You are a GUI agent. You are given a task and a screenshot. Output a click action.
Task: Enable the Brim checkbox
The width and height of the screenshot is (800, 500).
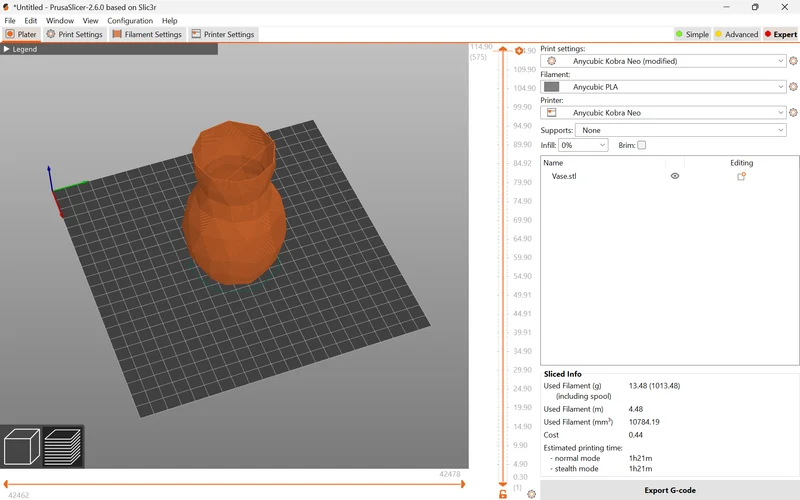[x=641, y=145]
